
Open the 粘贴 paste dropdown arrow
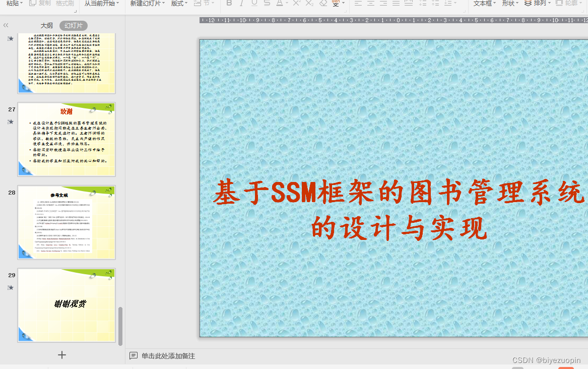click(21, 3)
